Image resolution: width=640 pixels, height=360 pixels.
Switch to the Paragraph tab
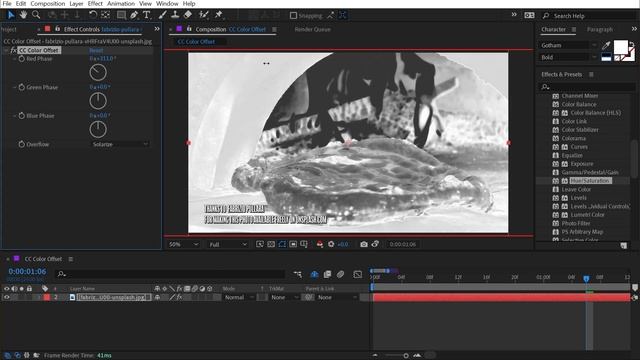(600, 29)
